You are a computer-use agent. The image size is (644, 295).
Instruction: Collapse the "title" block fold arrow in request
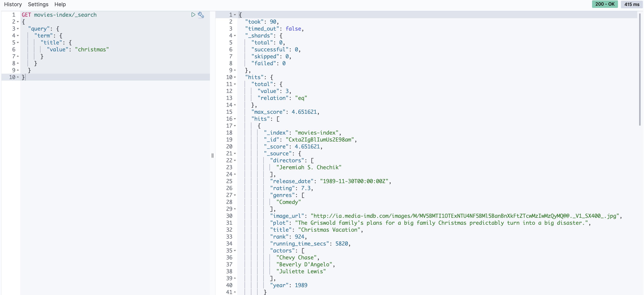point(18,43)
